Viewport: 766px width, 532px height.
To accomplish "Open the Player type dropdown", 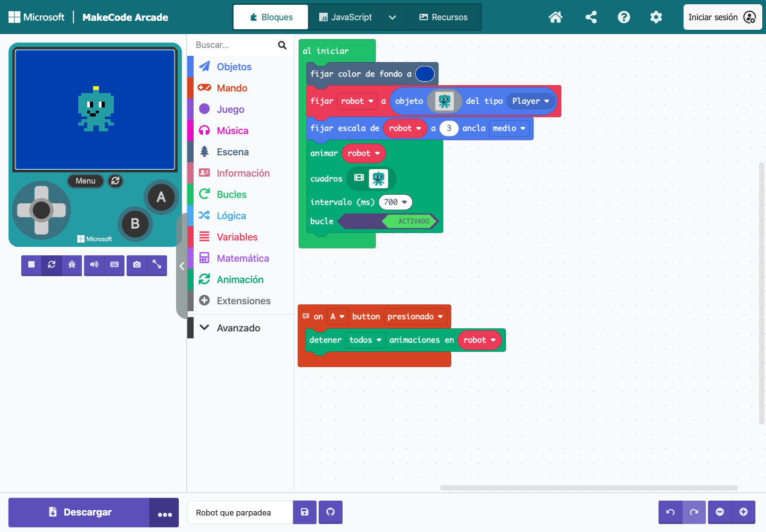I will [531, 101].
